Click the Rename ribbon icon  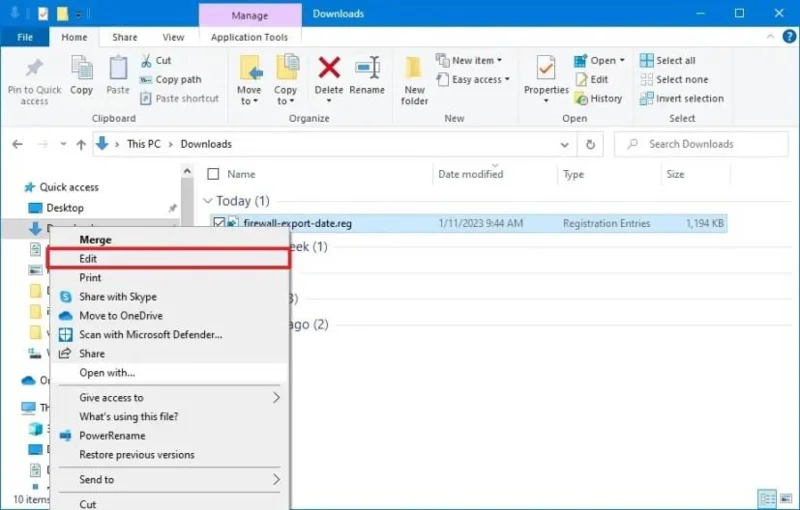click(367, 68)
